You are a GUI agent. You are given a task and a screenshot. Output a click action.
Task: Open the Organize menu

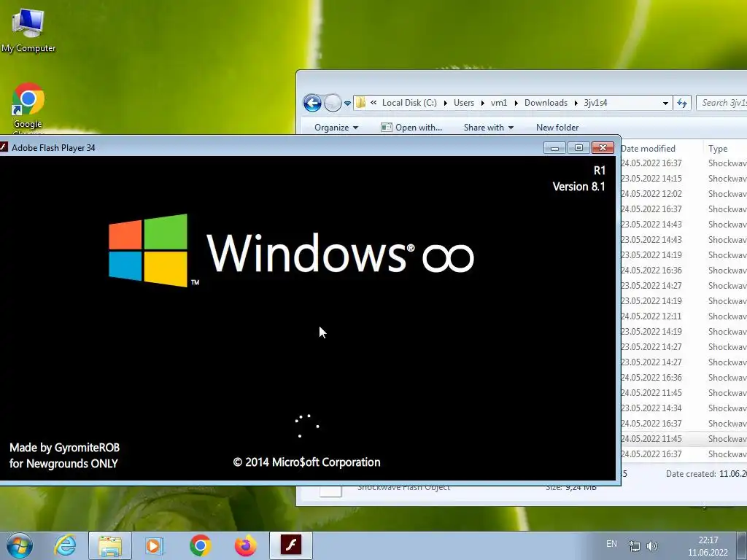point(336,127)
